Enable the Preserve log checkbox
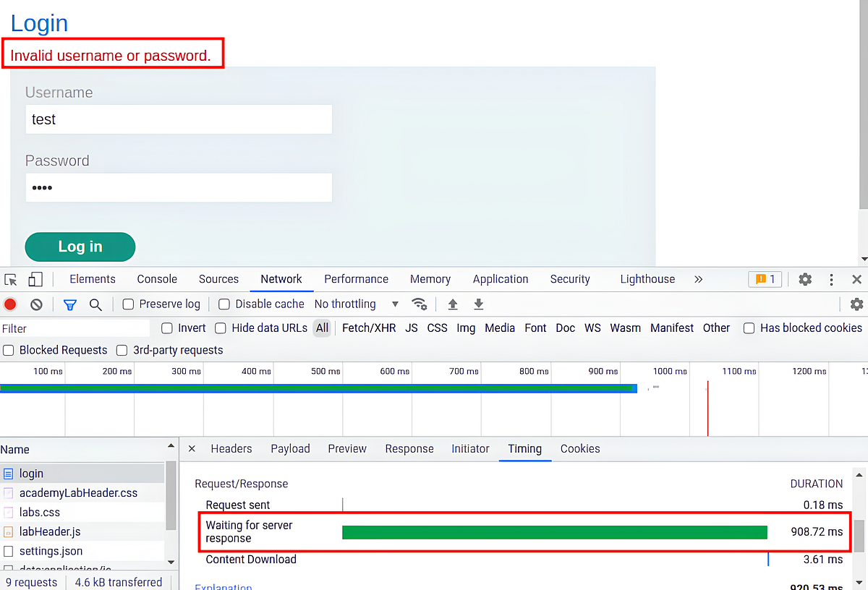Image resolution: width=868 pixels, height=590 pixels. [127, 304]
